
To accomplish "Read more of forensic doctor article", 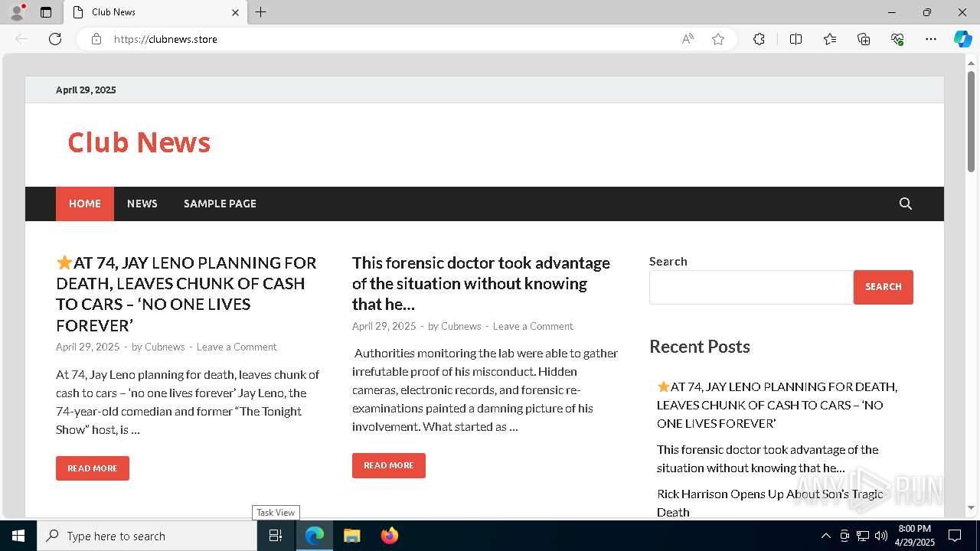I will [389, 465].
